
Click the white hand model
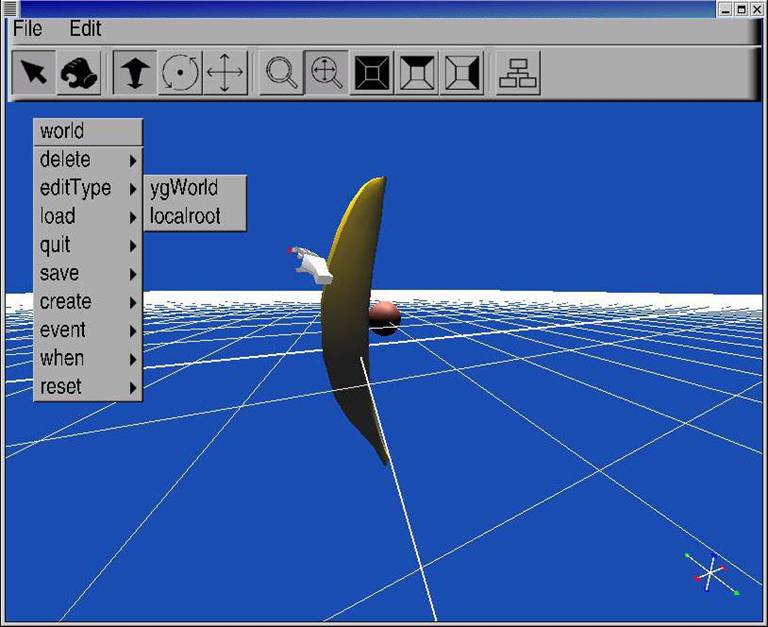click(312, 265)
